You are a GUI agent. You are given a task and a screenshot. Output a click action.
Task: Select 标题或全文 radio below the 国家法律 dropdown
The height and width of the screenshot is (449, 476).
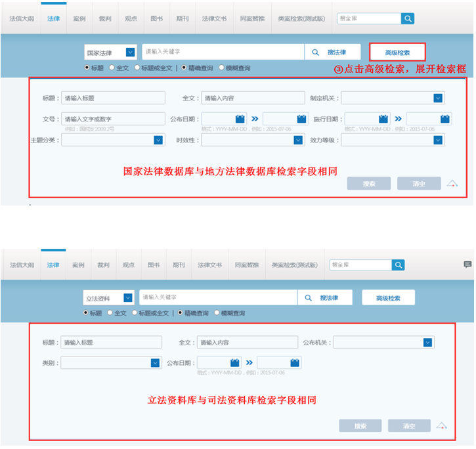[137, 68]
